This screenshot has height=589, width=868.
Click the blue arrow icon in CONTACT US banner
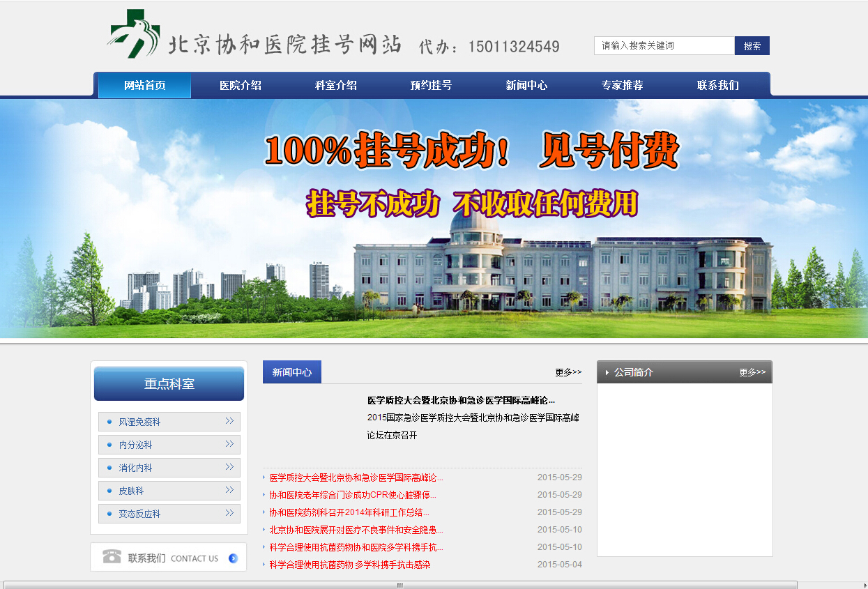pyautogui.click(x=234, y=558)
